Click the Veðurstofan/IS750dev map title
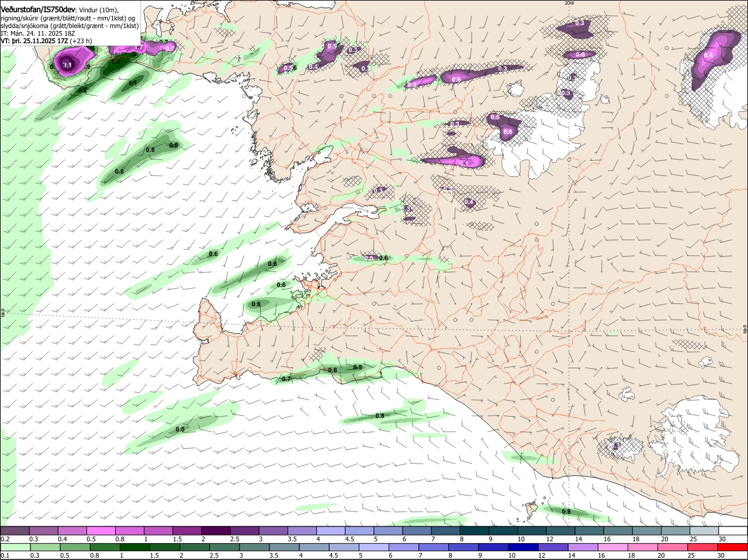This screenshot has width=748, height=560. [x=38, y=9]
